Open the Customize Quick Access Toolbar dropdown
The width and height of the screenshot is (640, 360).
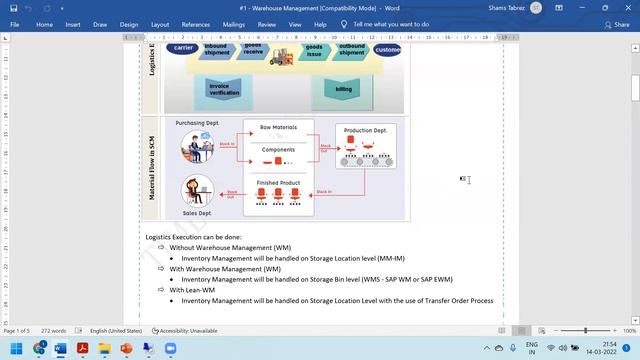(x=62, y=8)
